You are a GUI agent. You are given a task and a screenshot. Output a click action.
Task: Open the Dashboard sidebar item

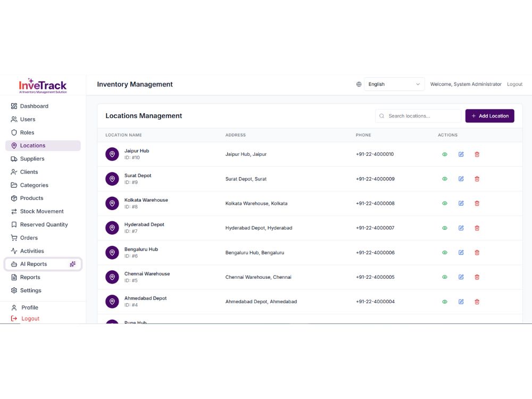tap(43, 106)
